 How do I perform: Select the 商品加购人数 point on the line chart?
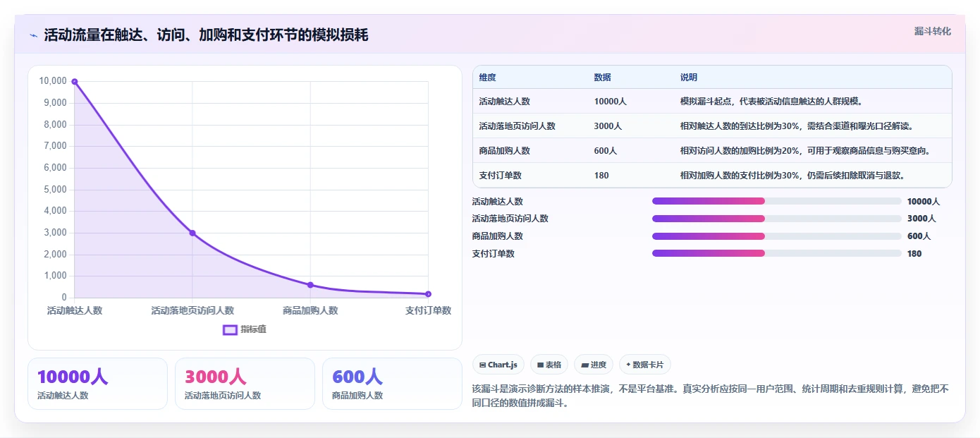[310, 285]
